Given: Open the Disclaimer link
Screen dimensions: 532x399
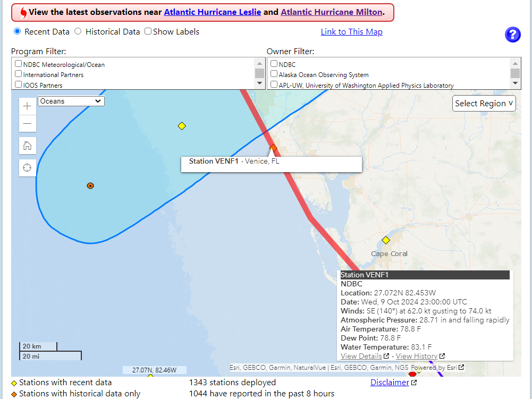Looking at the screenshot, I should point(390,383).
